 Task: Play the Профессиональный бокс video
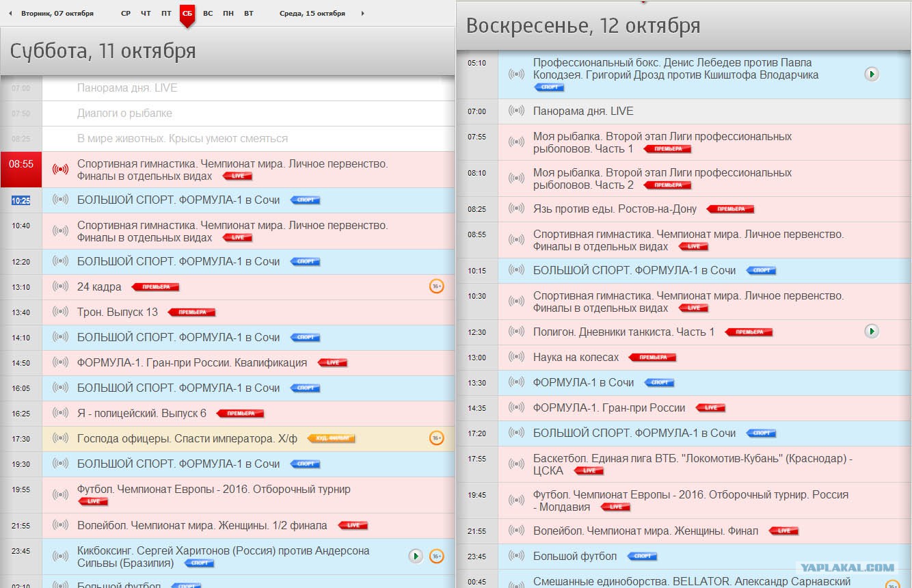tap(872, 74)
